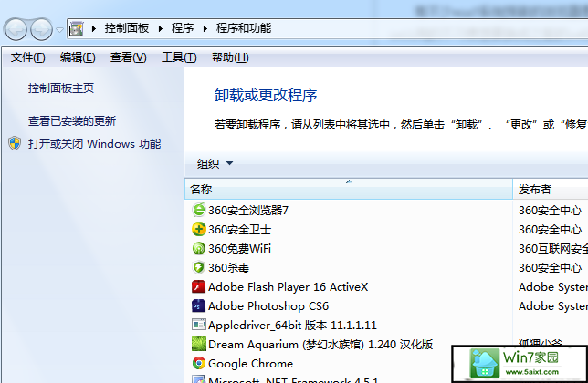Click the 360安全卫士 icon
Viewport: 588px width, 383px height.
199,229
